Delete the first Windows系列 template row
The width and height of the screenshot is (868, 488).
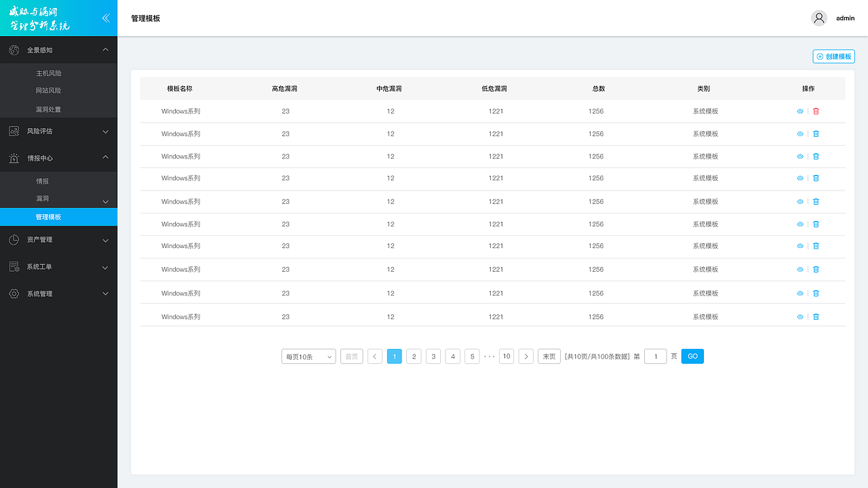pyautogui.click(x=816, y=110)
